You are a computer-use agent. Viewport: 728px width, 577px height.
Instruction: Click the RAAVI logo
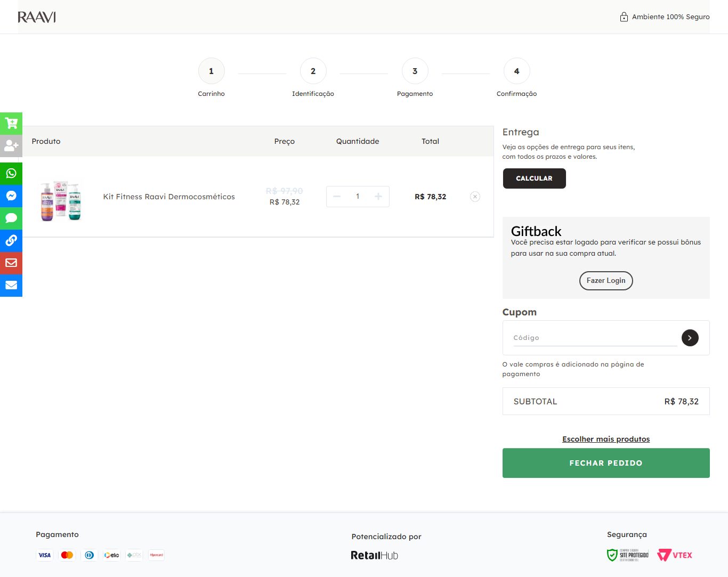point(37,17)
